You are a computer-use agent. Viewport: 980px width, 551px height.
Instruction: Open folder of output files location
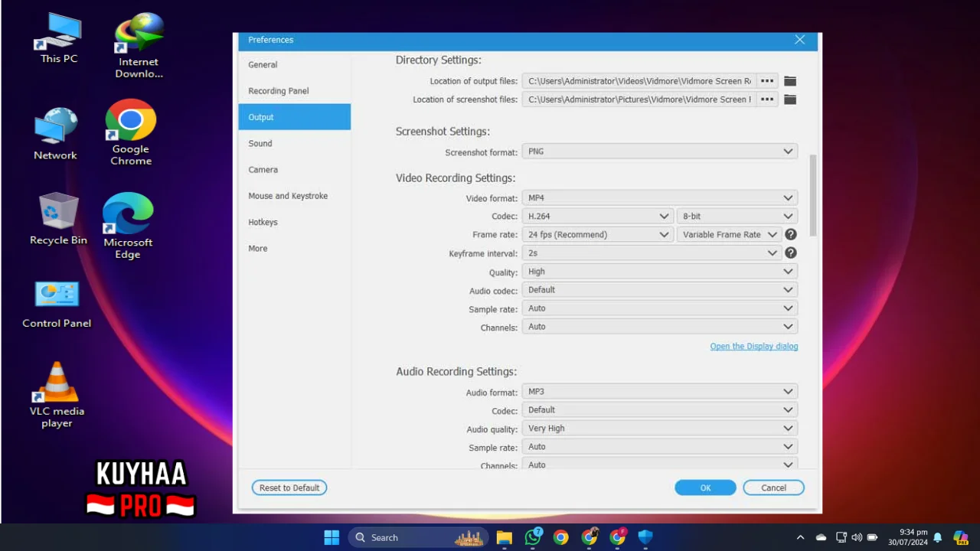(x=790, y=81)
